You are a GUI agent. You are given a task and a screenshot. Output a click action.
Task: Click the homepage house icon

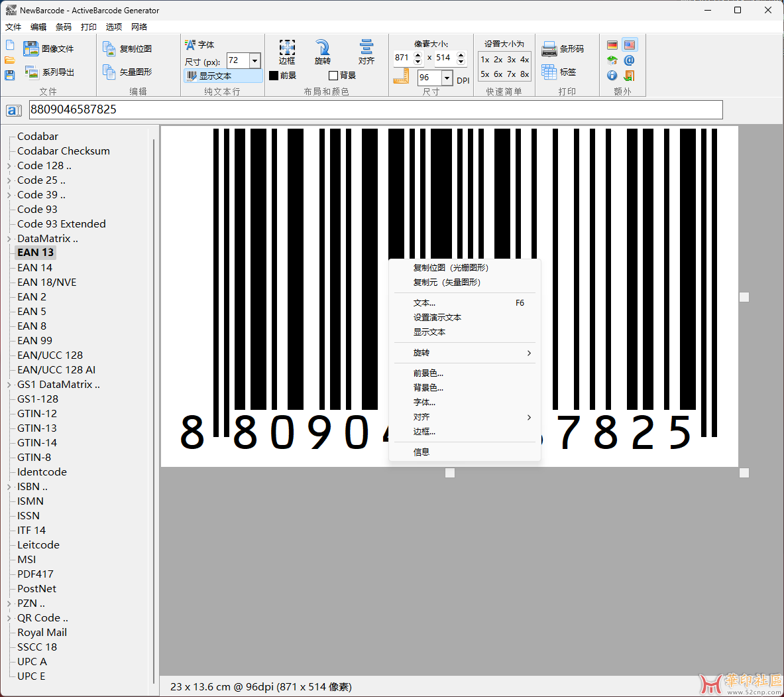point(612,60)
